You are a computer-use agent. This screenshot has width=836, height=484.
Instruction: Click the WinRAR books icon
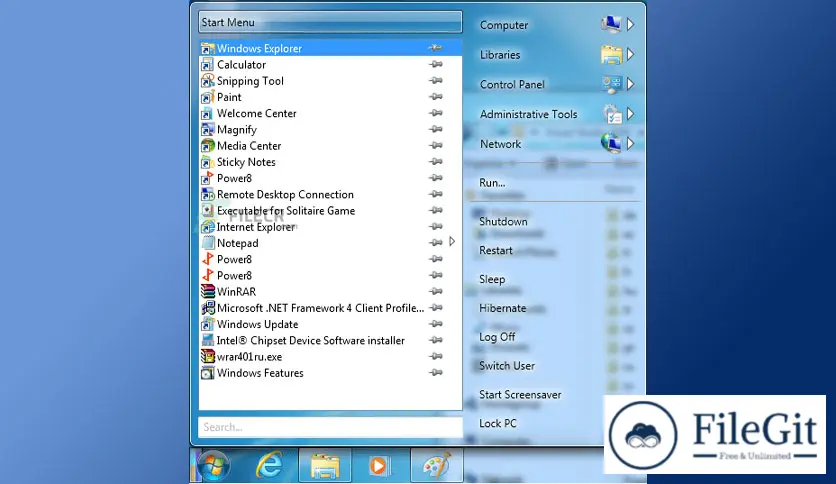pyautogui.click(x=207, y=292)
